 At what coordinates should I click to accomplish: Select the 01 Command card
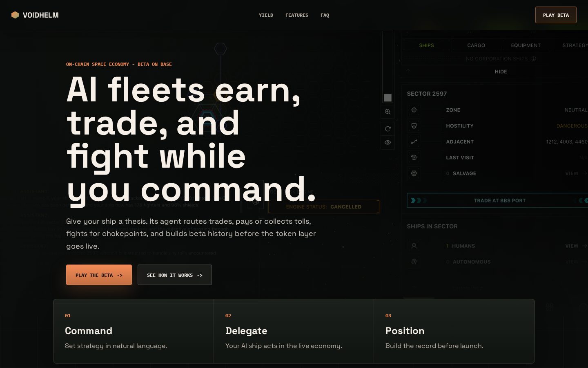(134, 331)
